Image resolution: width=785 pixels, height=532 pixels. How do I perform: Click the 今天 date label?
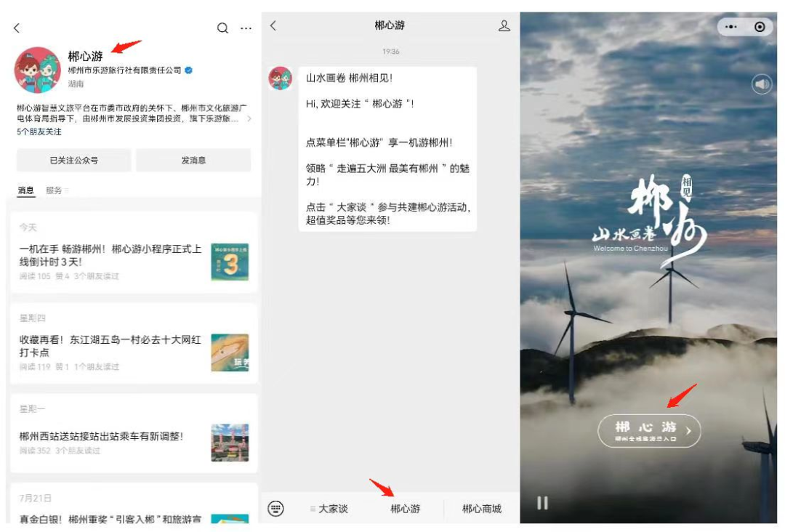click(x=28, y=227)
